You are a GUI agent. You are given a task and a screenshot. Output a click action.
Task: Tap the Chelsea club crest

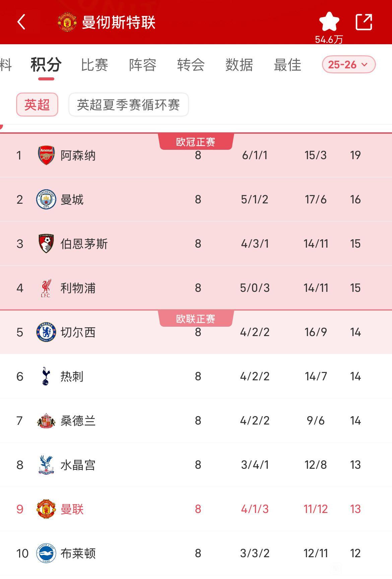[x=46, y=332]
